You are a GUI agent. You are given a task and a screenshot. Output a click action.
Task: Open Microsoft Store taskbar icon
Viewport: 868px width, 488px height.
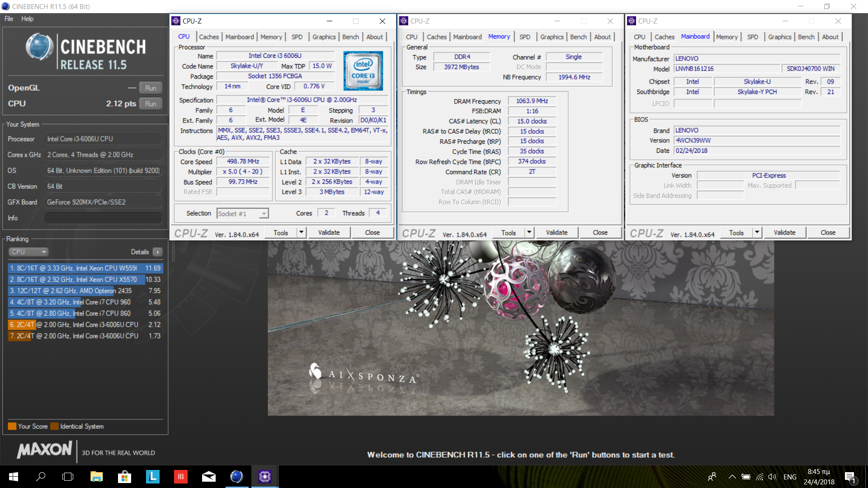124,477
